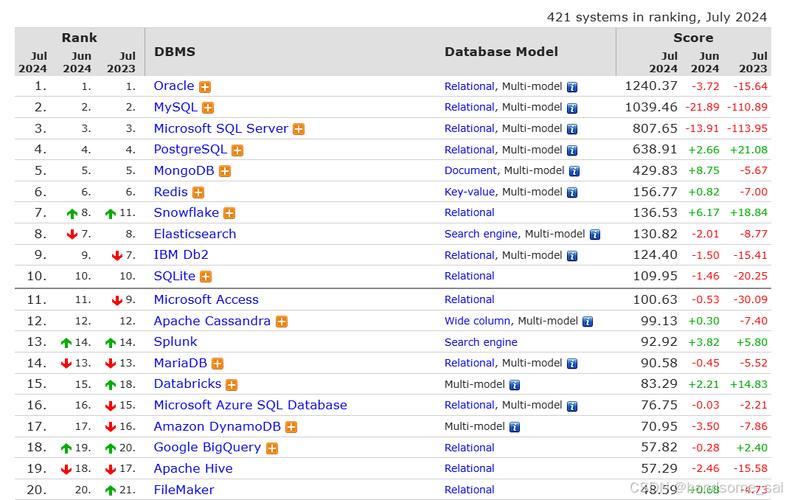Open the multi-model info icon in Elasticsearch row
The width and height of the screenshot is (786, 500).
click(x=595, y=235)
